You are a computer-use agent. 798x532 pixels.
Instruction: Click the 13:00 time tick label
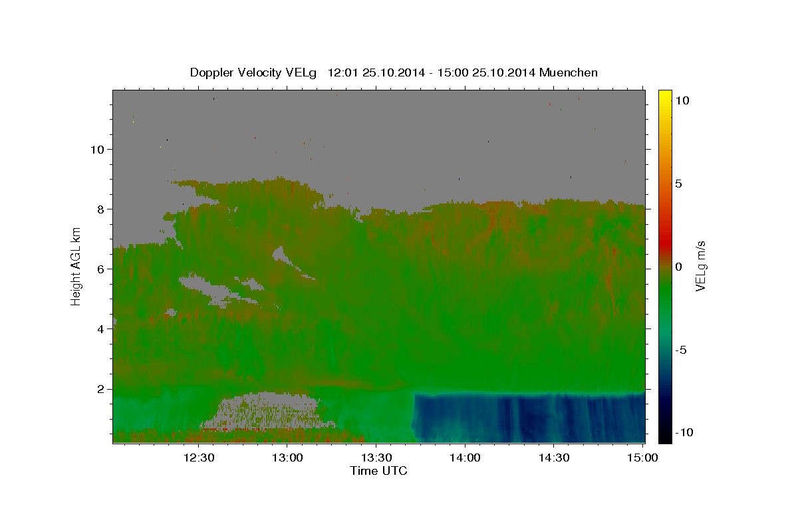288,458
